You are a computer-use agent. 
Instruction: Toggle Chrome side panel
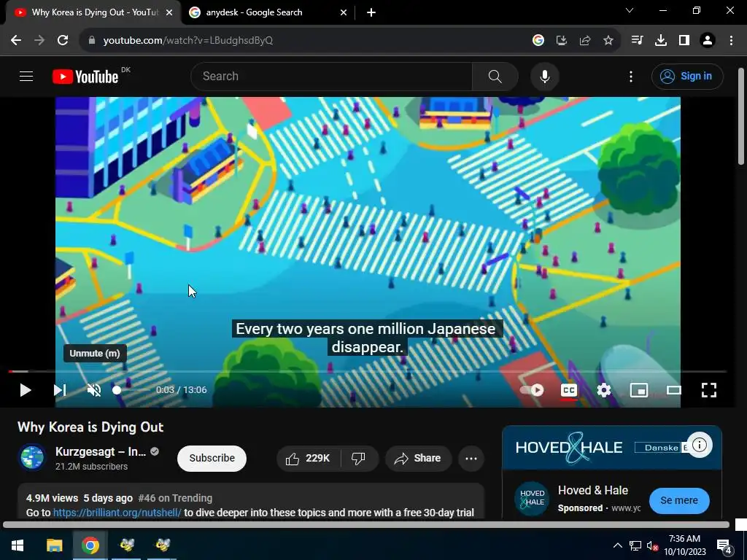(x=684, y=41)
